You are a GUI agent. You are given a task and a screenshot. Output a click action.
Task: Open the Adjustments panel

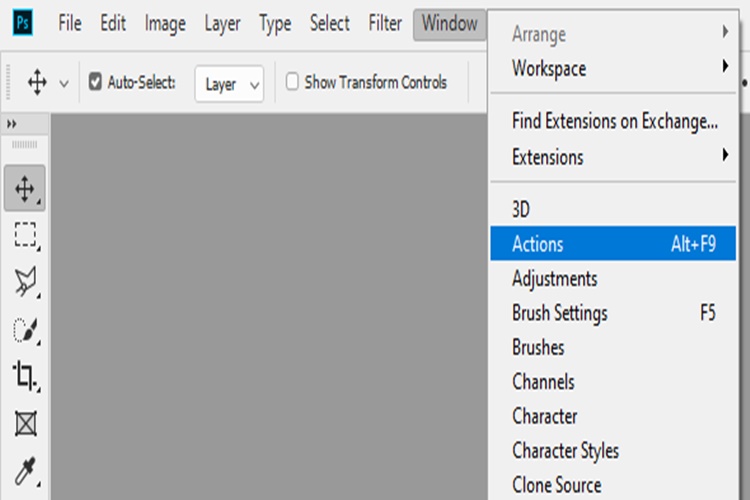[613, 278]
